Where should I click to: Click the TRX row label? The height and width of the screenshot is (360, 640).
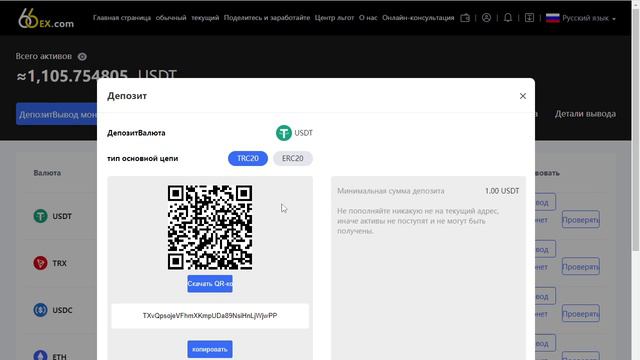59,263
